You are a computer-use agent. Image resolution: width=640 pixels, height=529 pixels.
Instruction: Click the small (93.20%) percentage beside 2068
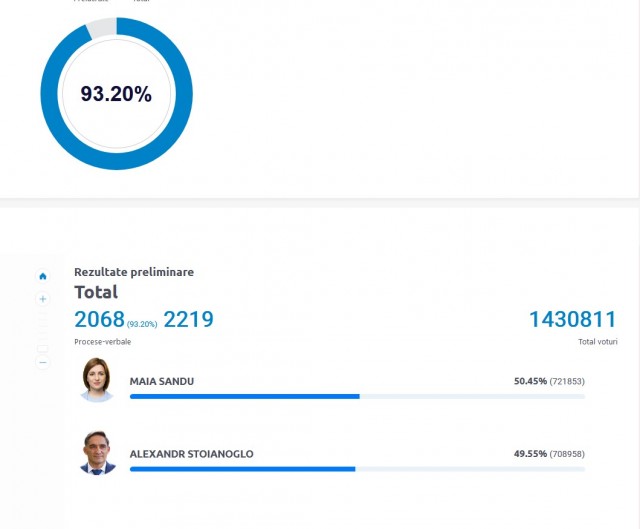click(142, 324)
